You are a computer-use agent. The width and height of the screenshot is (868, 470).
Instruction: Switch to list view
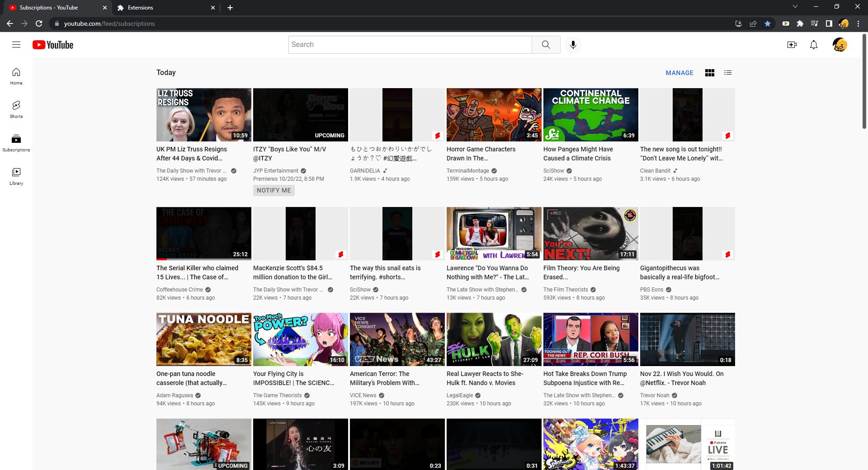tap(728, 72)
